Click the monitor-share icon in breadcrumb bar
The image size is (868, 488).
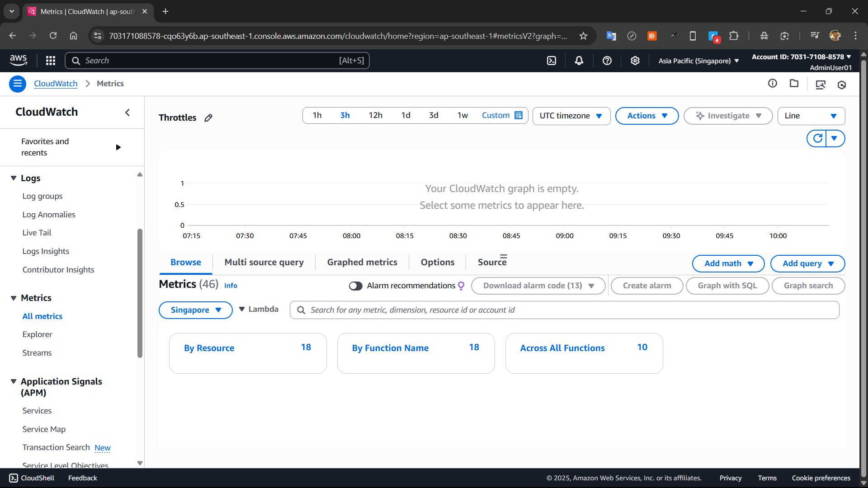click(821, 84)
